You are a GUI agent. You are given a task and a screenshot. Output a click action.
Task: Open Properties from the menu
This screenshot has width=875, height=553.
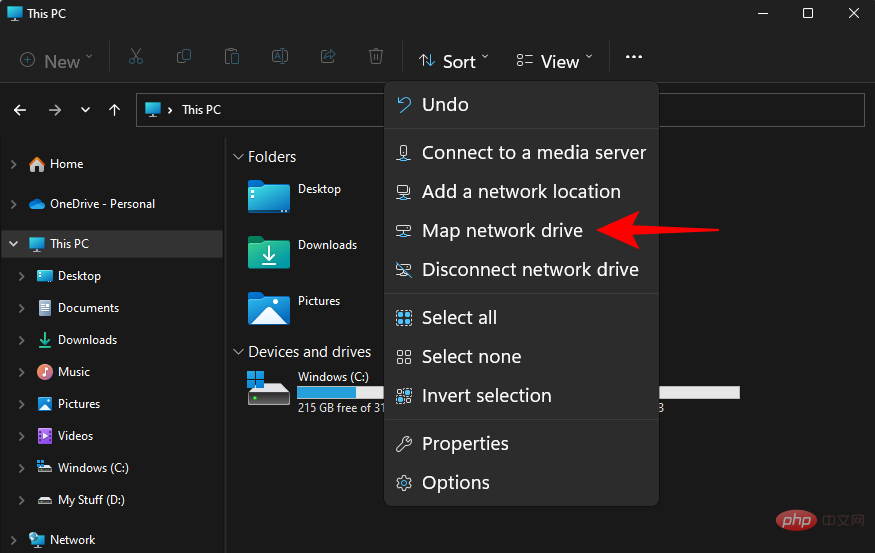point(521,444)
